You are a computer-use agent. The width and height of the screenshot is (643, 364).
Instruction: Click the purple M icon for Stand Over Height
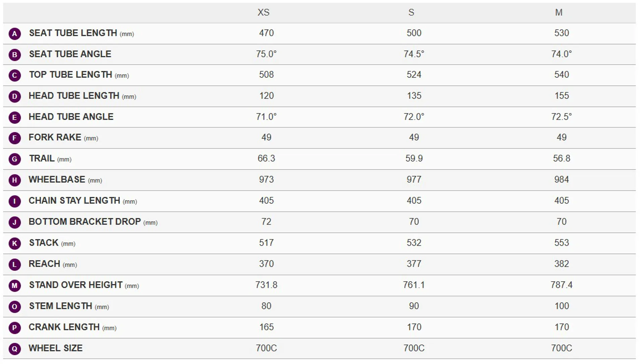[15, 285]
